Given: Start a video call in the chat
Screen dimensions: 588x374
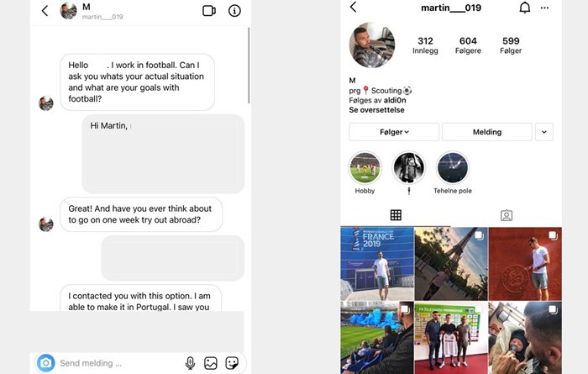Looking at the screenshot, I should point(209,10).
